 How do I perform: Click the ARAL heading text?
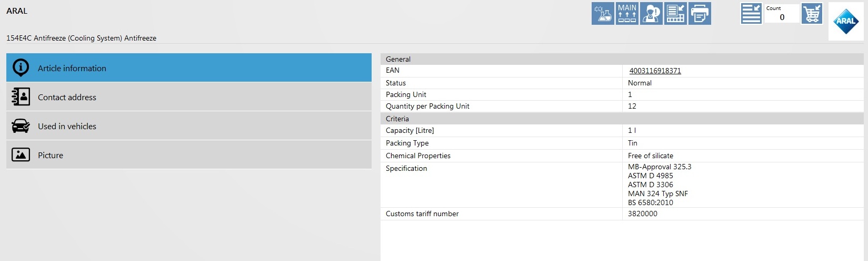point(17,11)
